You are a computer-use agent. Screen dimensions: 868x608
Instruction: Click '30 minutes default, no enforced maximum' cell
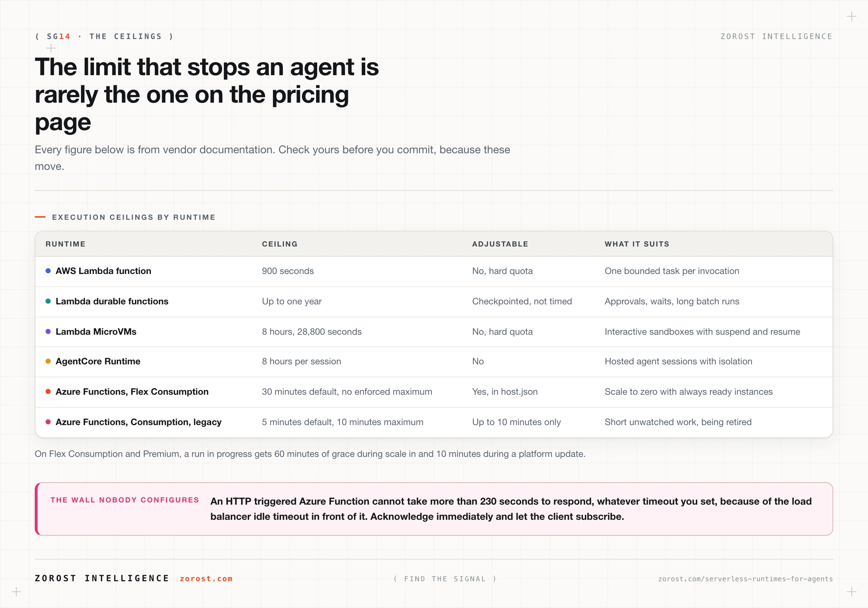[x=347, y=391]
